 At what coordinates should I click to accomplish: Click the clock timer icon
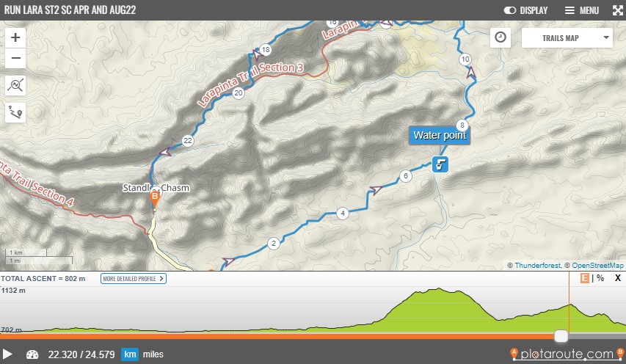501,37
